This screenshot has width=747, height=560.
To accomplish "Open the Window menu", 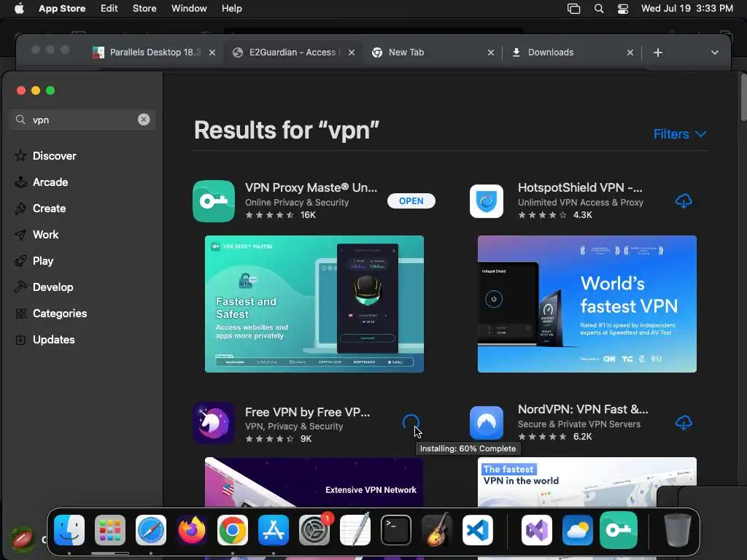I will (189, 9).
